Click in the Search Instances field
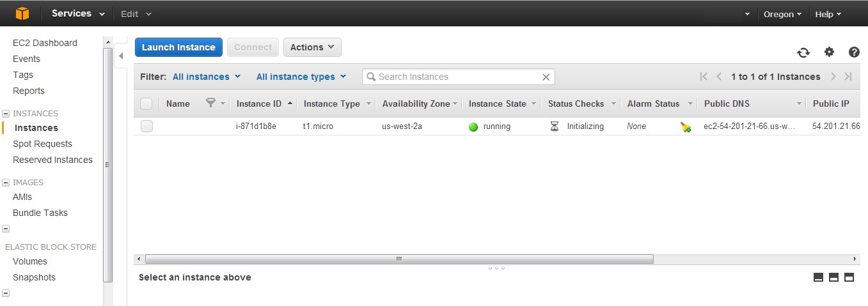Screen dimensions: 868x306 (459, 77)
